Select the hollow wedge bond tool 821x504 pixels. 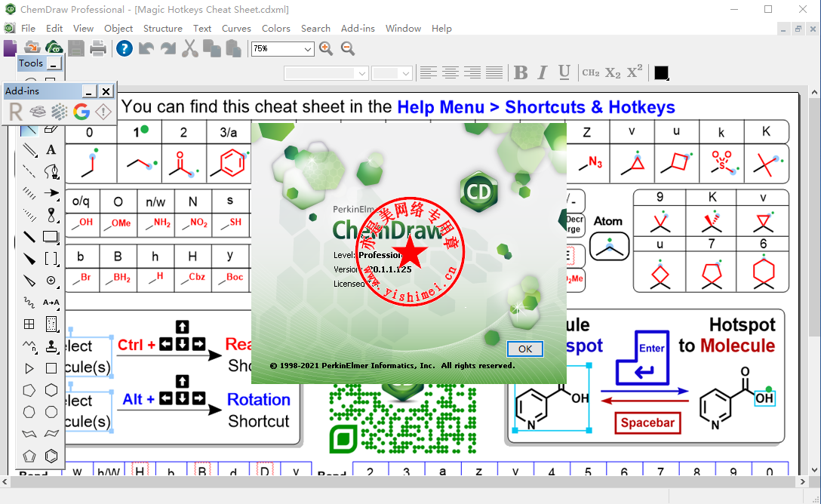tap(29, 281)
